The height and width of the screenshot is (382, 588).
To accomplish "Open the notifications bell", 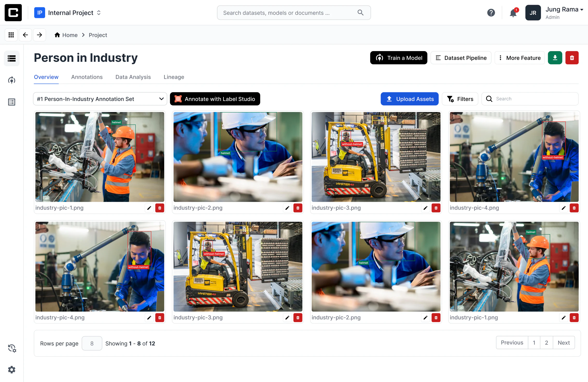I will coord(513,13).
